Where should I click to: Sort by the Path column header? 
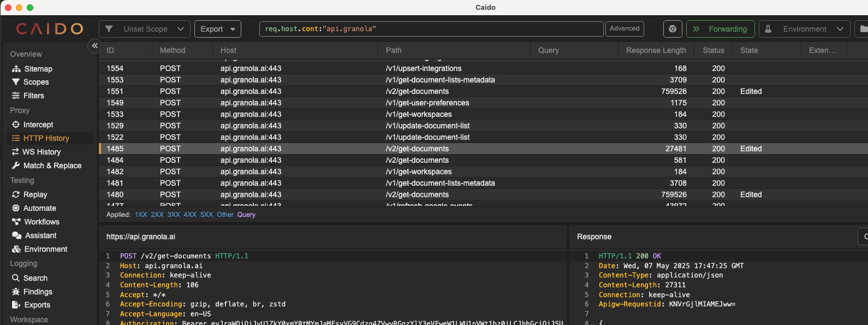[x=454, y=50]
